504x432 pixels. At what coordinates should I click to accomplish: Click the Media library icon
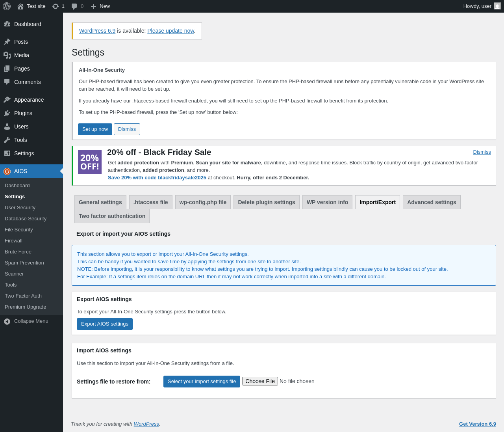pyautogui.click(x=7, y=55)
